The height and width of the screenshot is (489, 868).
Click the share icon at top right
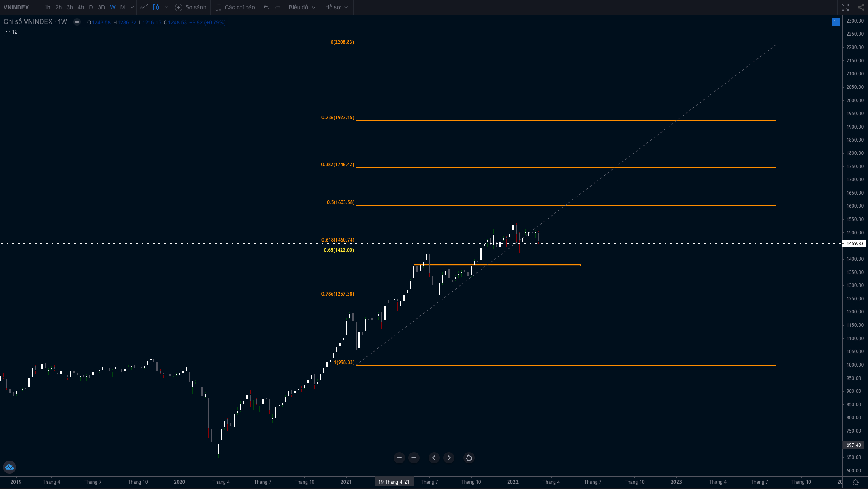tap(861, 7)
